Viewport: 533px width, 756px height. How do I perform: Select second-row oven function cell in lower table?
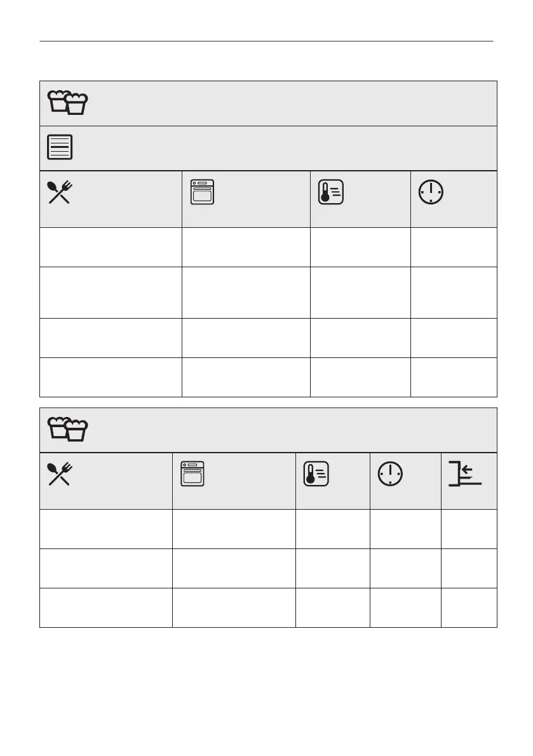pos(233,568)
